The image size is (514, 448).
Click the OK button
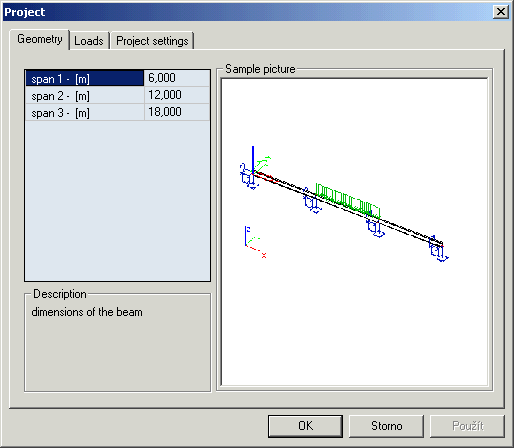[x=305, y=426]
